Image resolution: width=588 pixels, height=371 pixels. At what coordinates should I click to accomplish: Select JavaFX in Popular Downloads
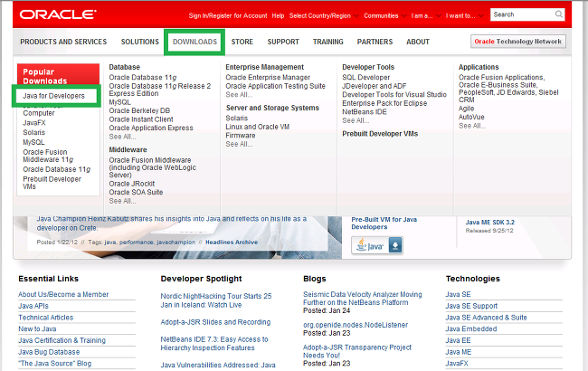34,123
